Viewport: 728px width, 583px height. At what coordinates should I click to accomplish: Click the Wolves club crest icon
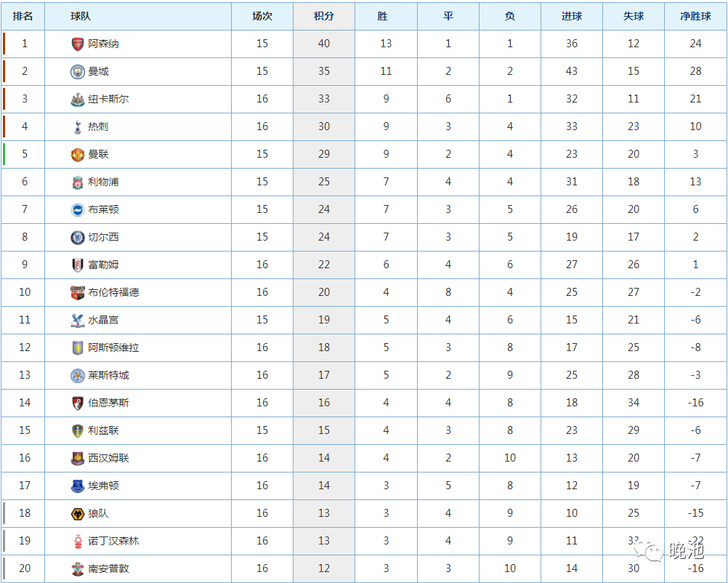coord(78,513)
